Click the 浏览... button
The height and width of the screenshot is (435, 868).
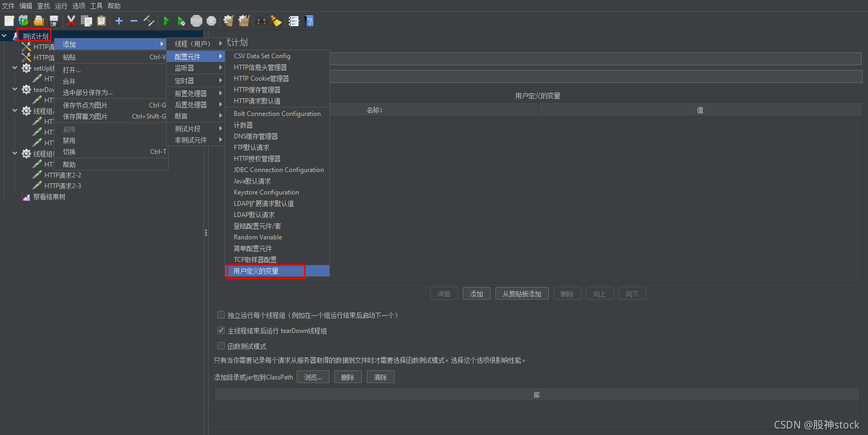tap(313, 377)
